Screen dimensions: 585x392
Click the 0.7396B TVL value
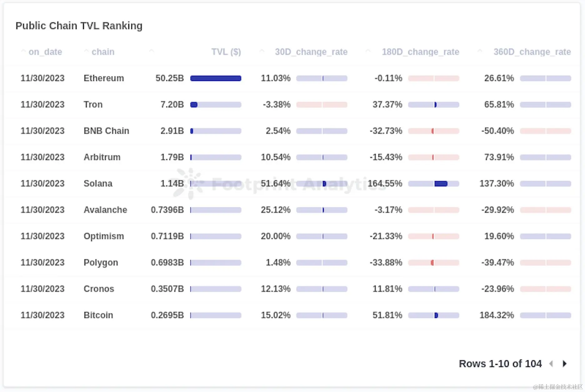(167, 210)
